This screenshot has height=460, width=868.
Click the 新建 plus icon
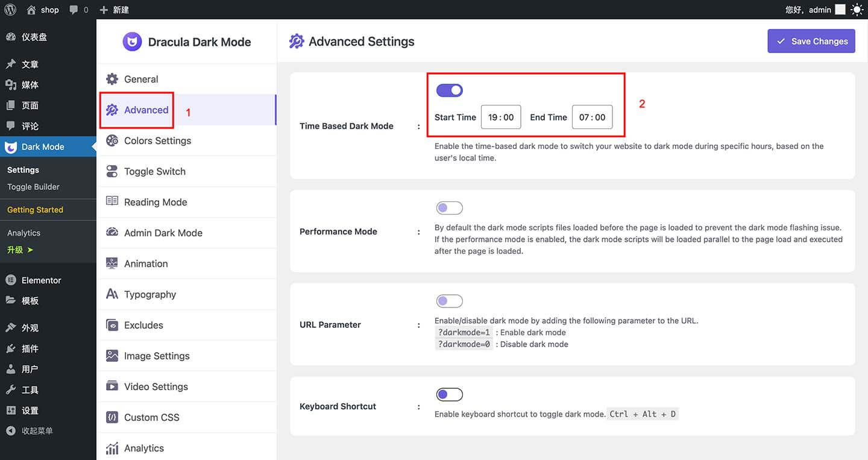coord(104,10)
